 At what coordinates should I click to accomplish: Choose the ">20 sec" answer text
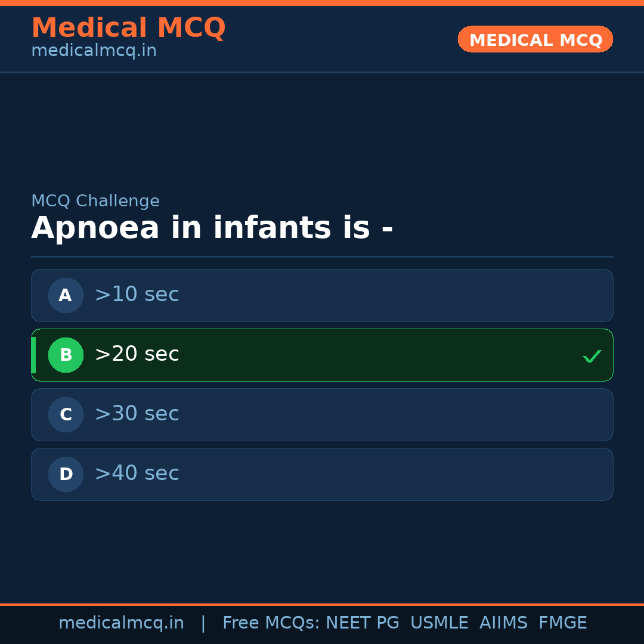[137, 354]
